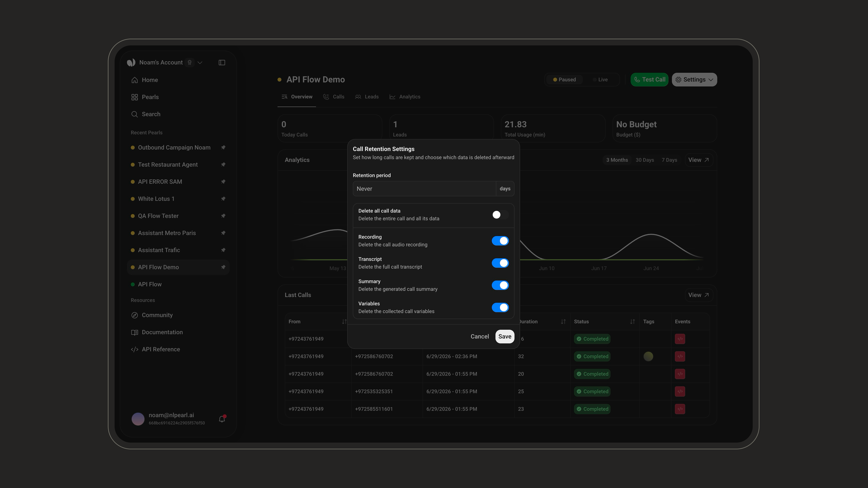This screenshot has width=868, height=488.
Task: Click the Total Usage (min) card
Action: [553, 128]
